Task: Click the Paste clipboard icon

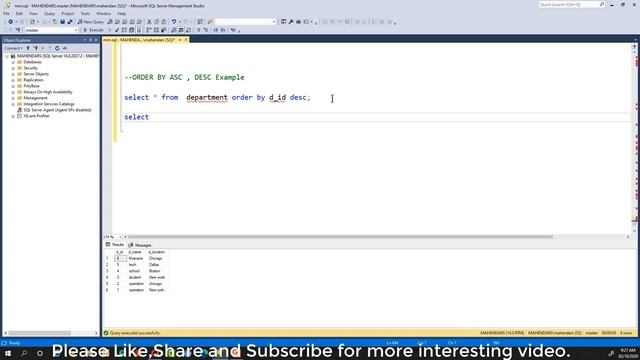Action: click(164, 22)
